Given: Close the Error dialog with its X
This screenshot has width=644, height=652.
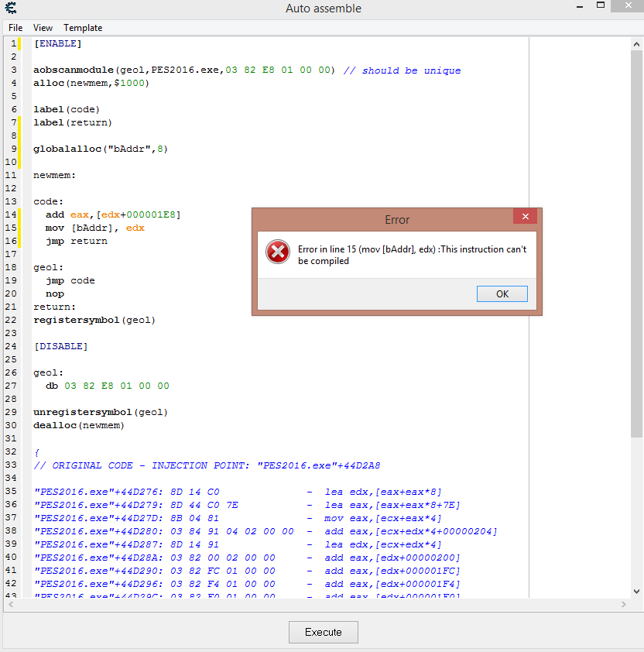Looking at the screenshot, I should (525, 217).
